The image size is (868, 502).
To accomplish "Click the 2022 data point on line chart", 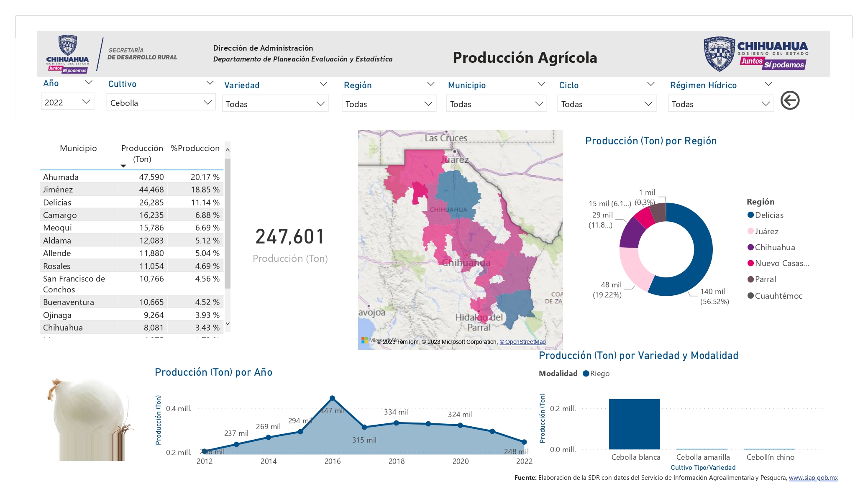I will [524, 442].
